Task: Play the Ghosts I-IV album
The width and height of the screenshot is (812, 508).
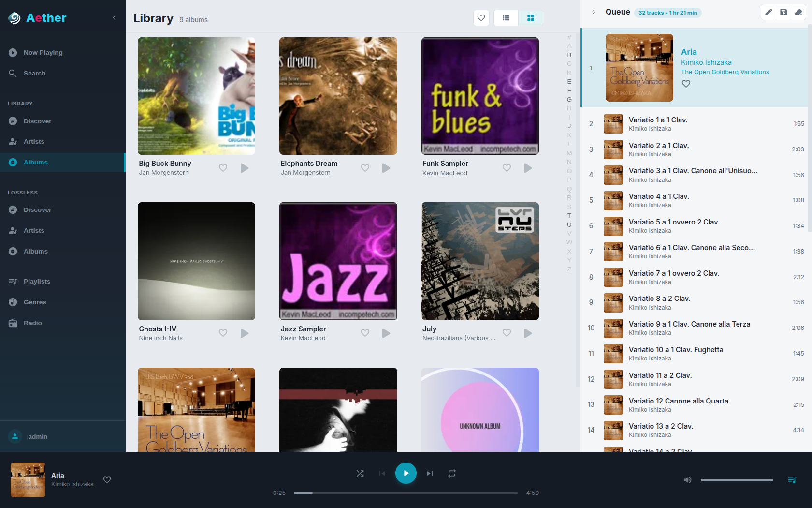Action: (245, 333)
